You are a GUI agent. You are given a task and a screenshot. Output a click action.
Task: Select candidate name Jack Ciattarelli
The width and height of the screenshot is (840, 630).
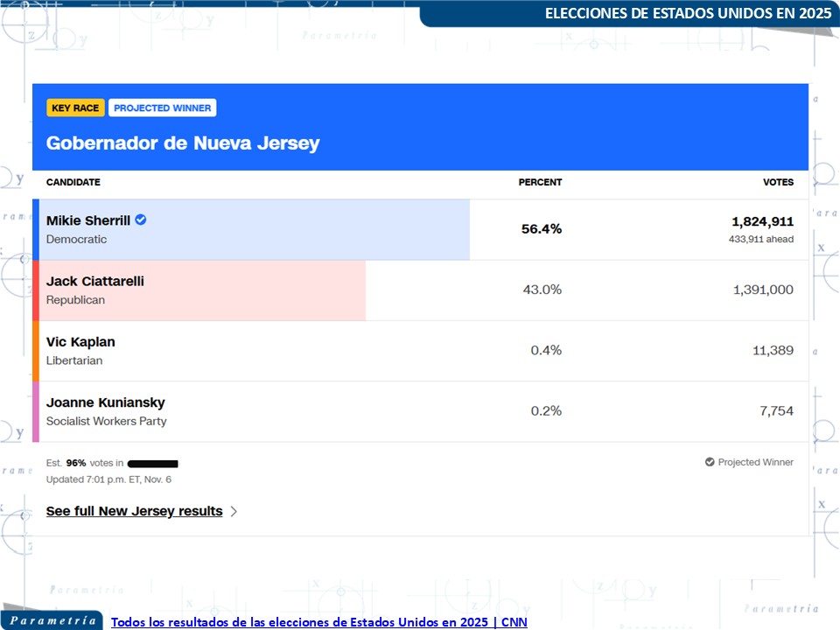(95, 281)
